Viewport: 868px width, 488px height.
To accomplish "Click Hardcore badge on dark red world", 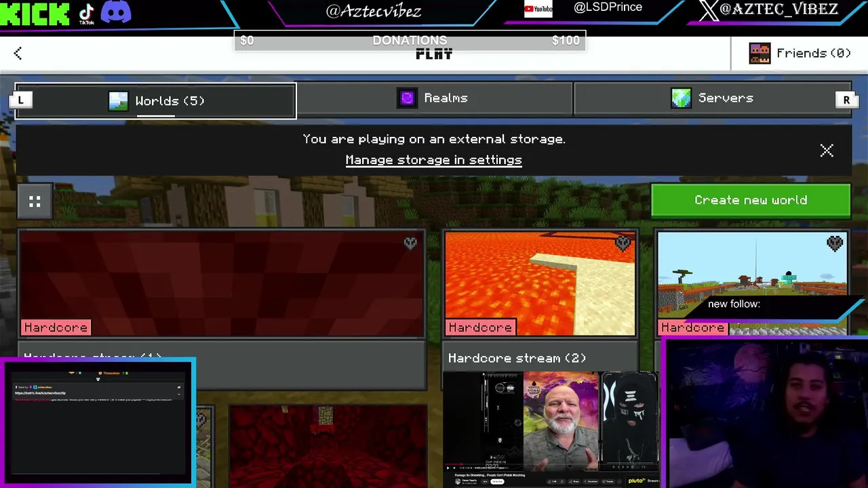I will pyautogui.click(x=56, y=328).
